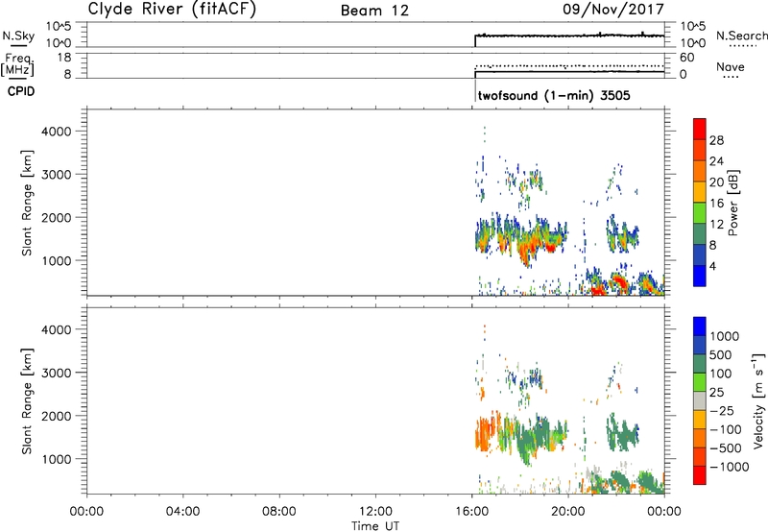Click the sky noise trace in top panel

[569, 36]
